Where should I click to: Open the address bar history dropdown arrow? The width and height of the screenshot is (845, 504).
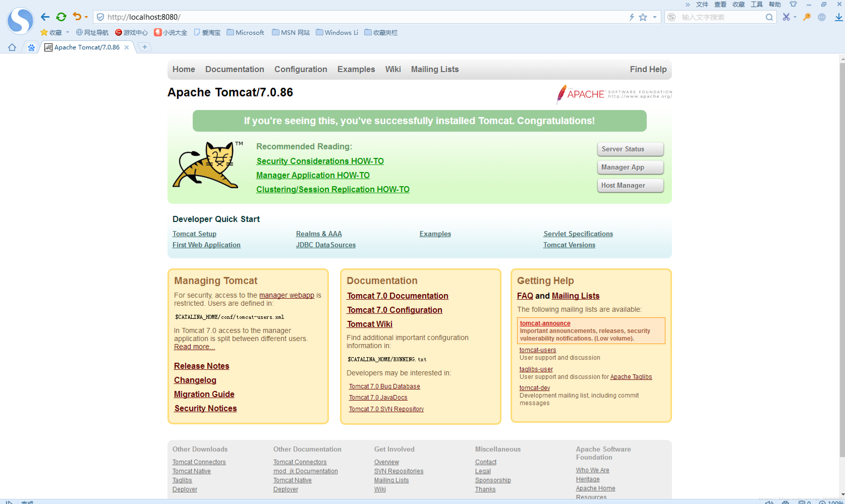click(655, 17)
